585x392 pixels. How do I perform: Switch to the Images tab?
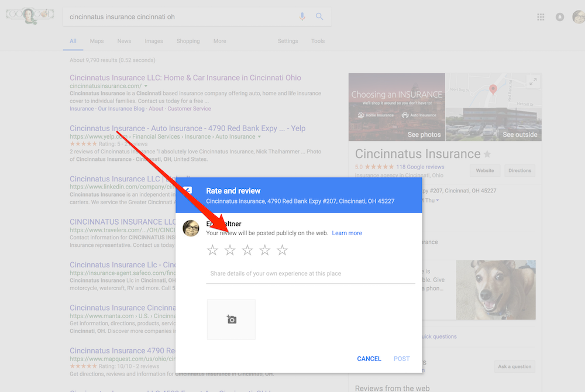pos(154,41)
